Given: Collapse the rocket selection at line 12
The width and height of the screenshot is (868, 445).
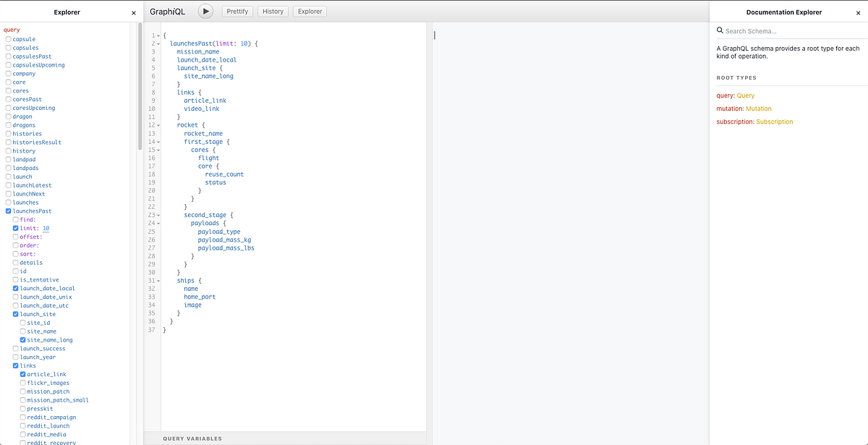Looking at the screenshot, I should click(x=157, y=124).
